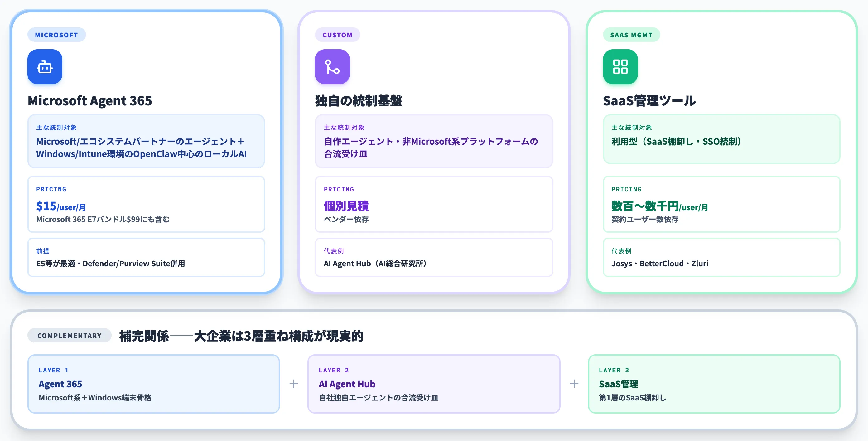The height and width of the screenshot is (441, 868).
Task: Click the 数百〜数千円/user/月 price
Action: tap(659, 206)
